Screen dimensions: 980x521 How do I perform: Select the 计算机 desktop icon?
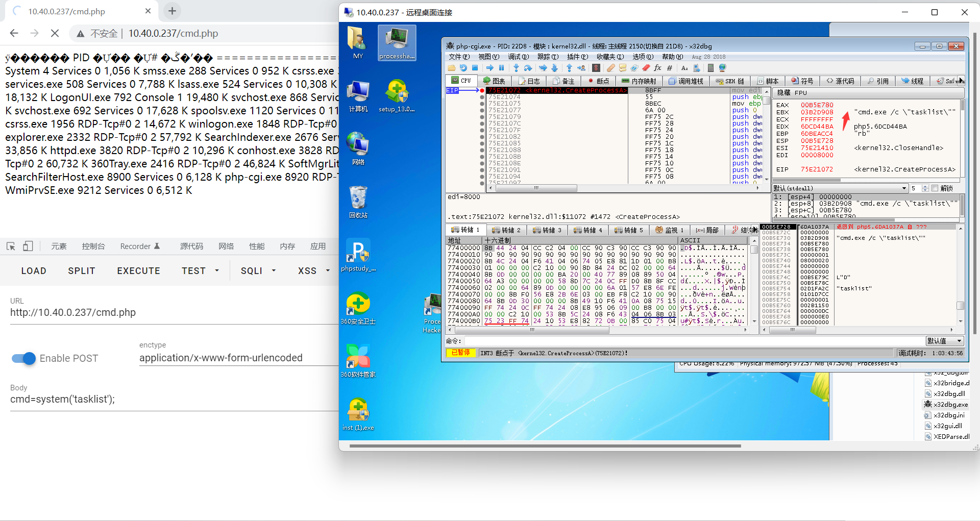[358, 96]
